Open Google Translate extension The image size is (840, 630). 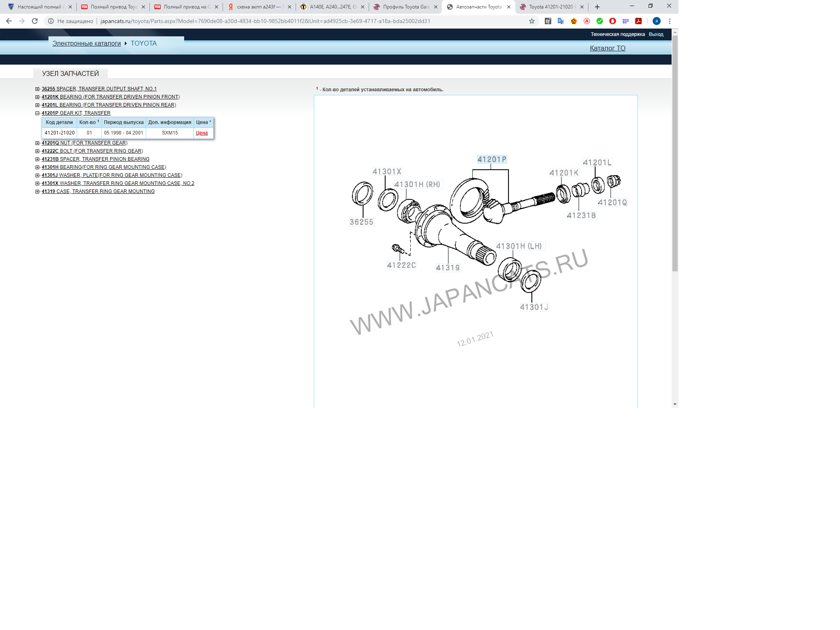click(x=561, y=21)
